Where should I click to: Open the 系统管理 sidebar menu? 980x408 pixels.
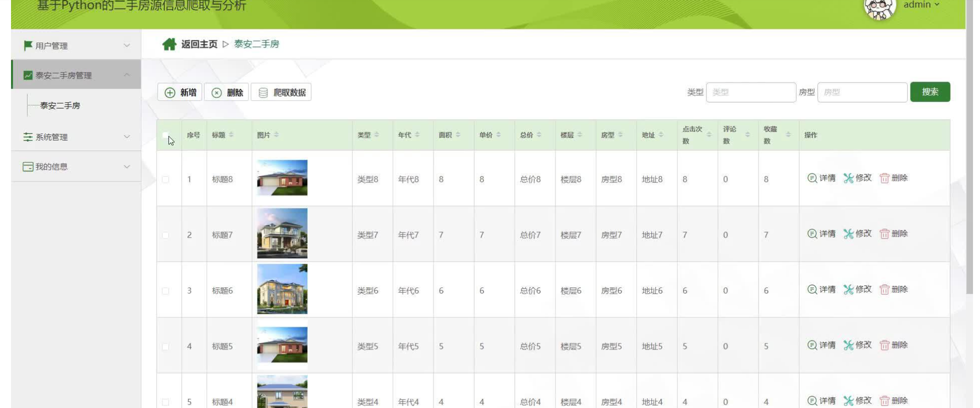pyautogui.click(x=76, y=136)
